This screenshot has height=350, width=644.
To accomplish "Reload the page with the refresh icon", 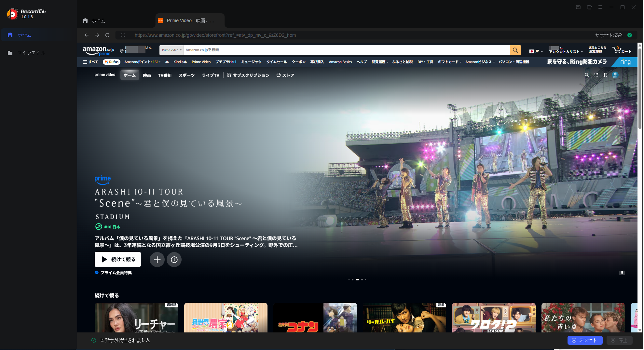I will (107, 35).
